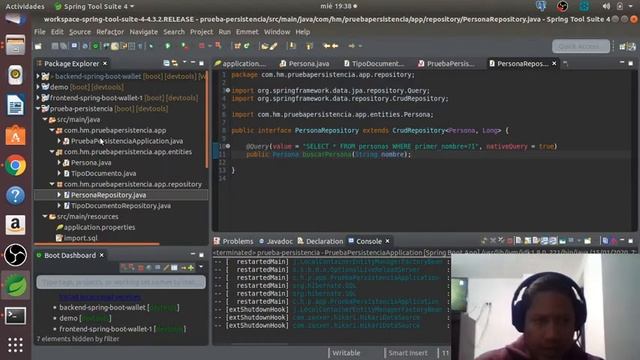Open the Window menu
The height and width of the screenshot is (360, 640).
point(277,32)
